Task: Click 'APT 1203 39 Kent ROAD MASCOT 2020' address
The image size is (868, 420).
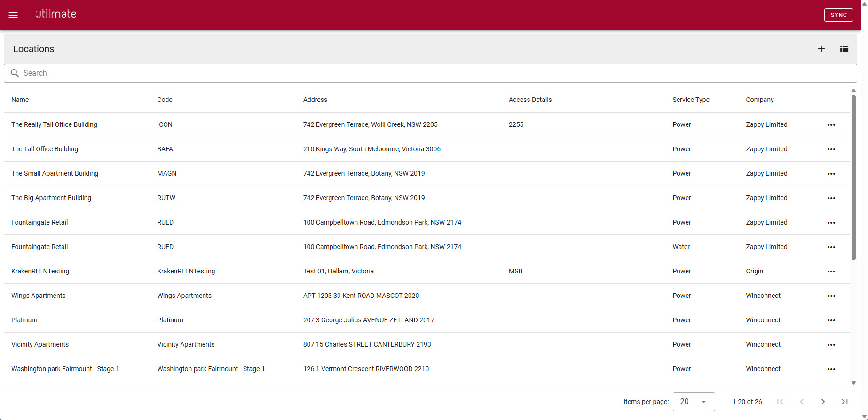Action: (361, 296)
